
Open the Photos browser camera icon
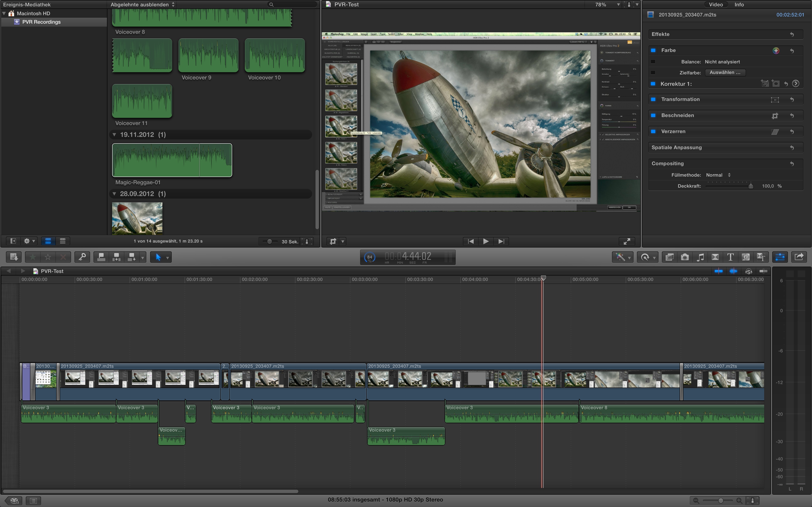coord(684,257)
